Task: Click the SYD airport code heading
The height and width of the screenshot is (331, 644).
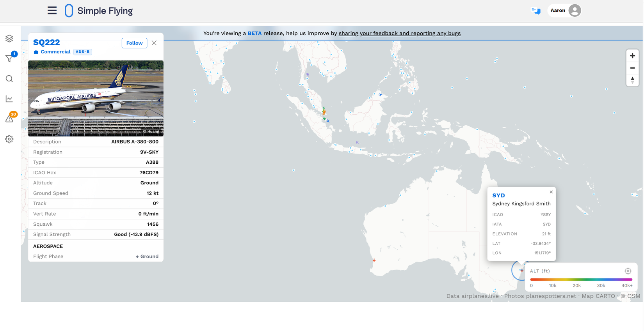Action: pyautogui.click(x=498, y=195)
